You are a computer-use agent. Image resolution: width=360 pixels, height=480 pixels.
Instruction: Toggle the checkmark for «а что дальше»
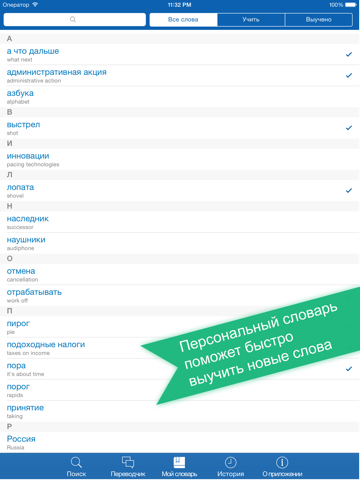[x=349, y=54]
